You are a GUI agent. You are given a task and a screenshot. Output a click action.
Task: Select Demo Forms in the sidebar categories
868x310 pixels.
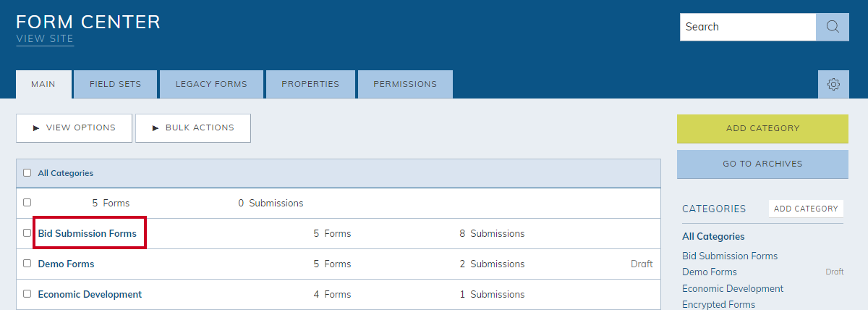710,272
